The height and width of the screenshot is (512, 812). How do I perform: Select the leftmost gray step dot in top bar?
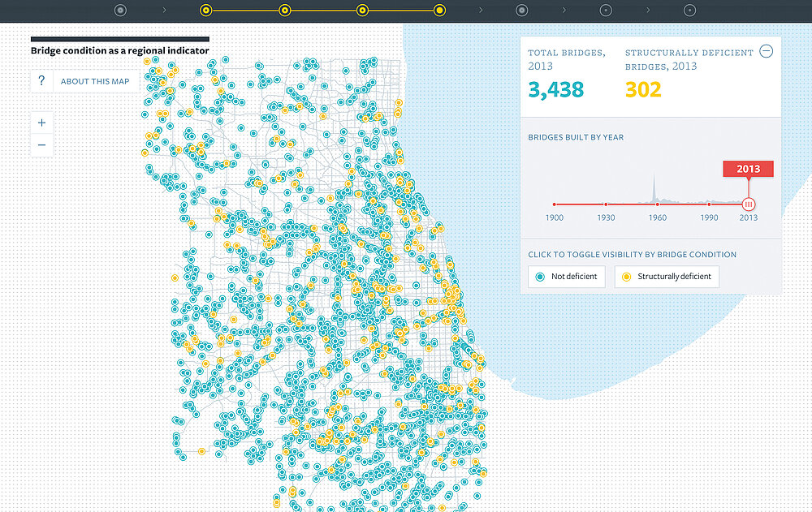pos(120,11)
